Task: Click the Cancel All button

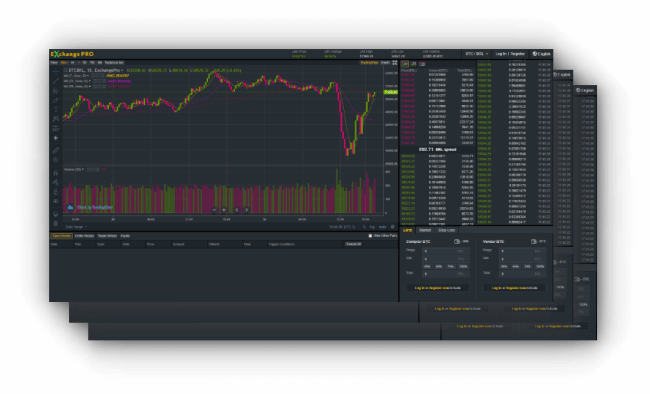Action: pos(354,244)
